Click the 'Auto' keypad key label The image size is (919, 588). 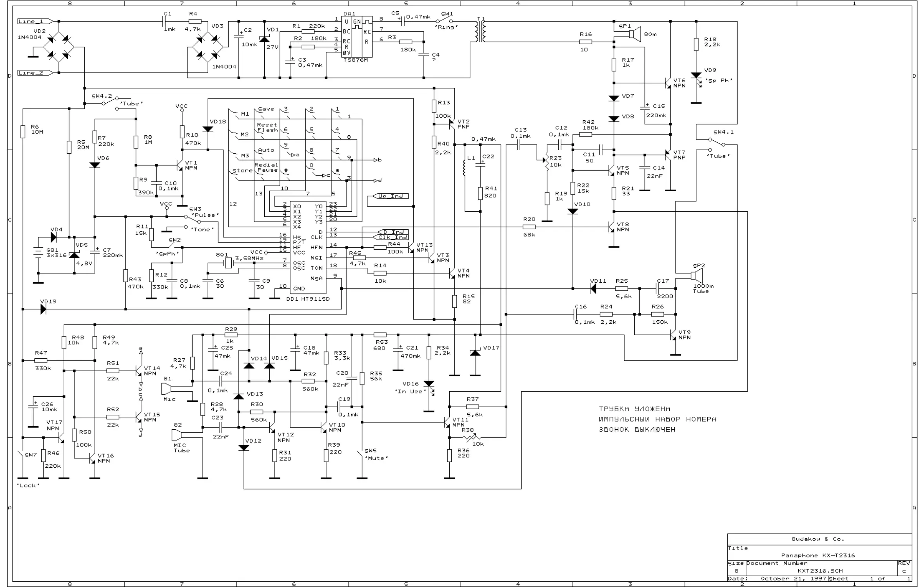(x=266, y=150)
